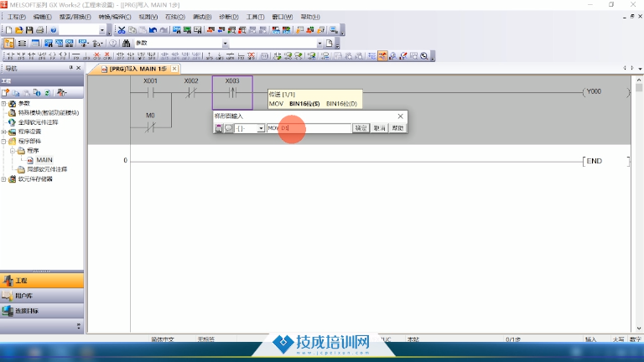
Task: Copy with the toolbar copy icon
Action: point(132,30)
